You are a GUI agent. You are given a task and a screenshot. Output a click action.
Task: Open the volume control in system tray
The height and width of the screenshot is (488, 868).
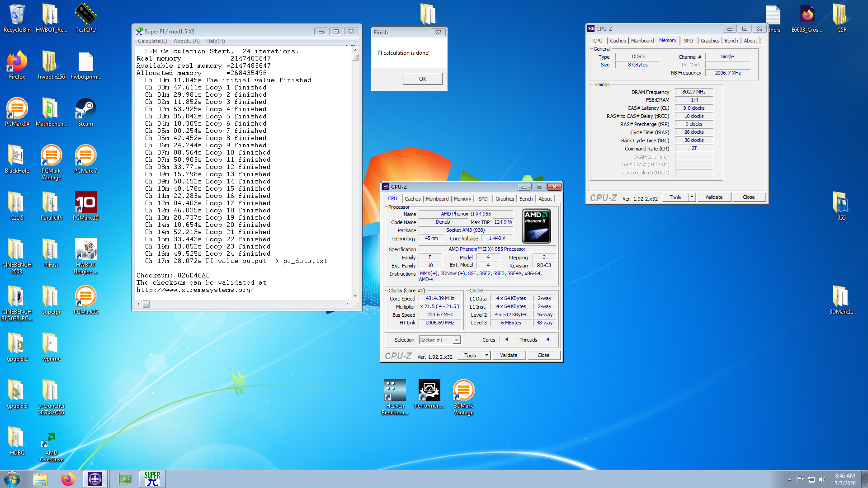pyautogui.click(x=822, y=479)
